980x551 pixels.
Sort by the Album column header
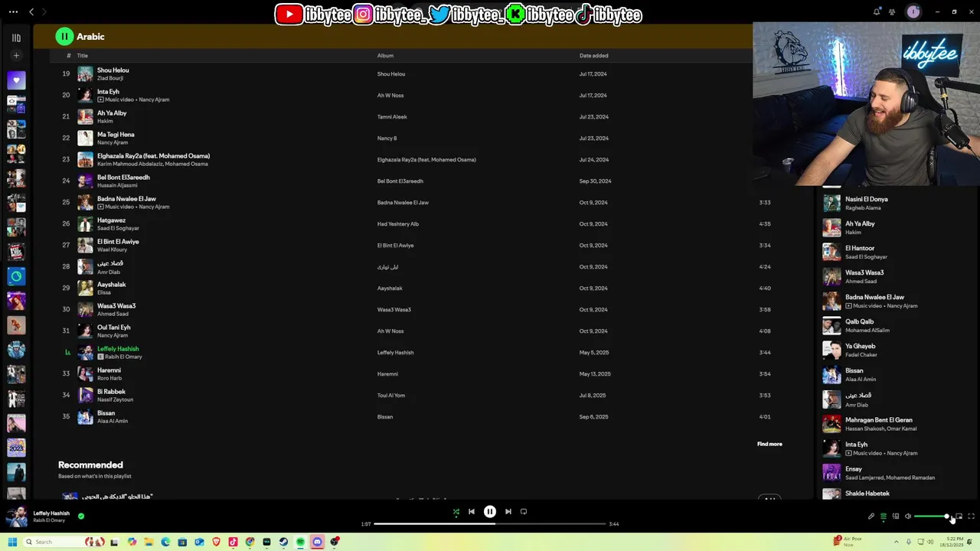385,55
